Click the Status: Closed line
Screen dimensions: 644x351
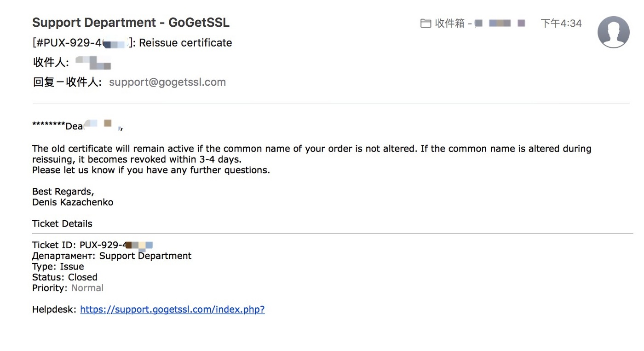click(x=65, y=277)
